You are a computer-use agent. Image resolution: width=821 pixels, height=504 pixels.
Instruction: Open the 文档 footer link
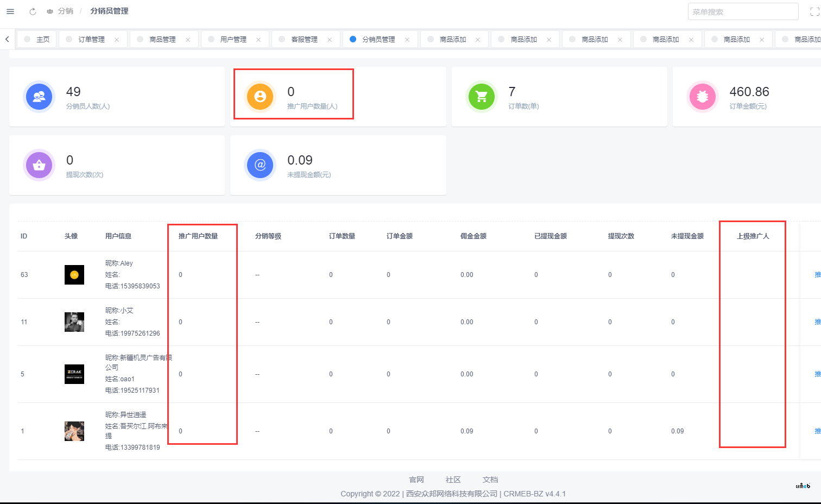pos(490,480)
